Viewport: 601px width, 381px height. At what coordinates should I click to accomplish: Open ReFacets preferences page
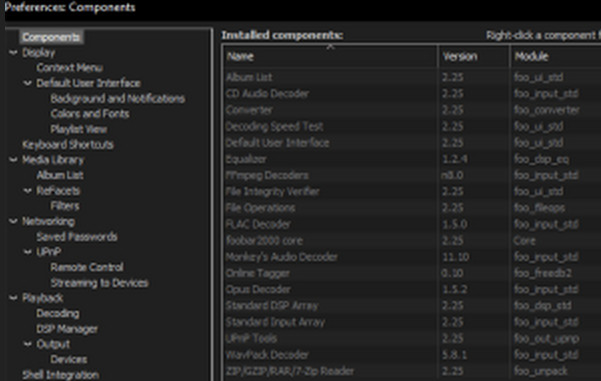(58, 190)
